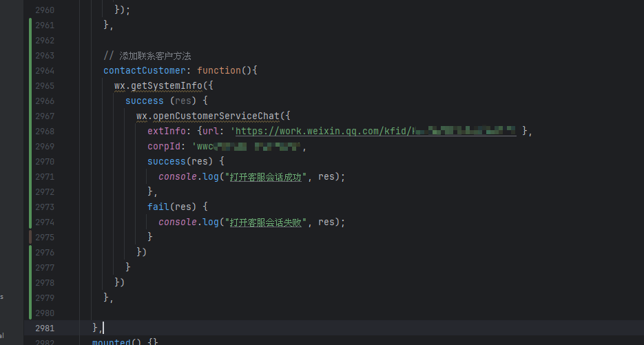Click line number 2980 in the gutter
Viewport: 644px width, 345px height.
45,313
